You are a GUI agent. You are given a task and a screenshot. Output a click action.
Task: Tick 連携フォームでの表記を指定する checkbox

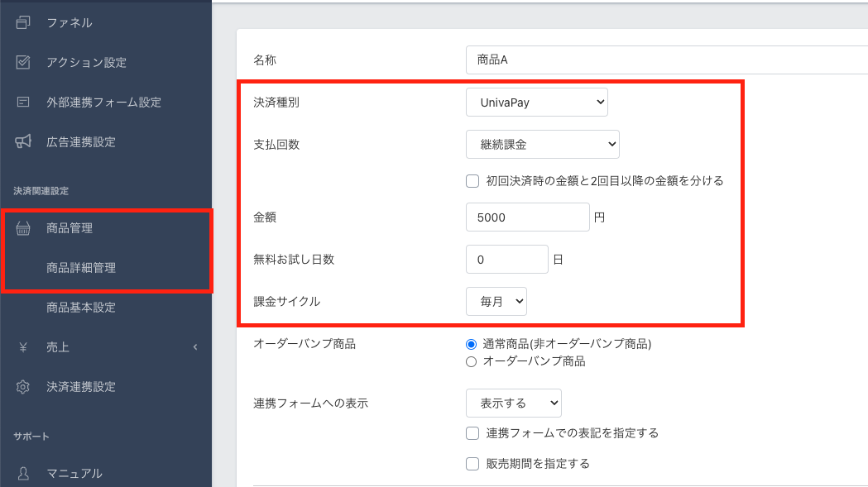click(472, 432)
